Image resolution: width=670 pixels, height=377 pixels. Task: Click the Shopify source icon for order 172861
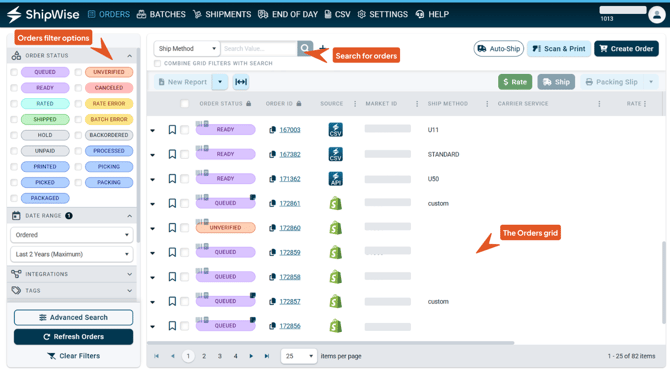point(335,203)
